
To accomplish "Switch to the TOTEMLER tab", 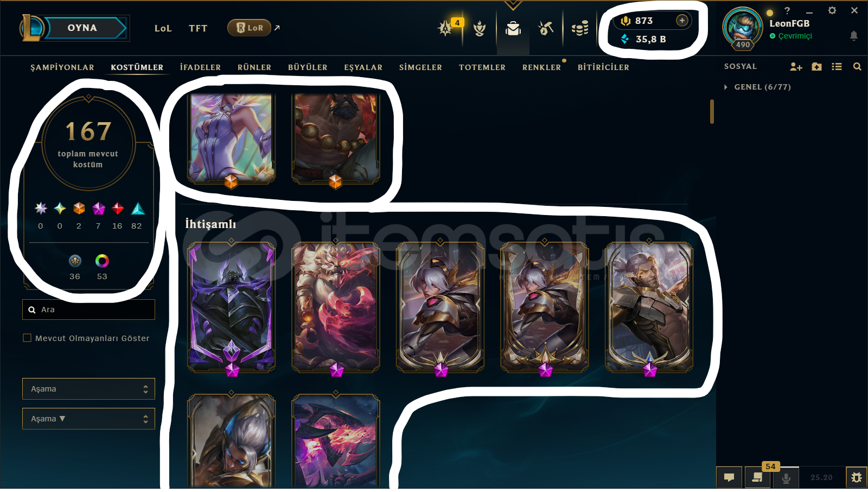I will point(482,67).
